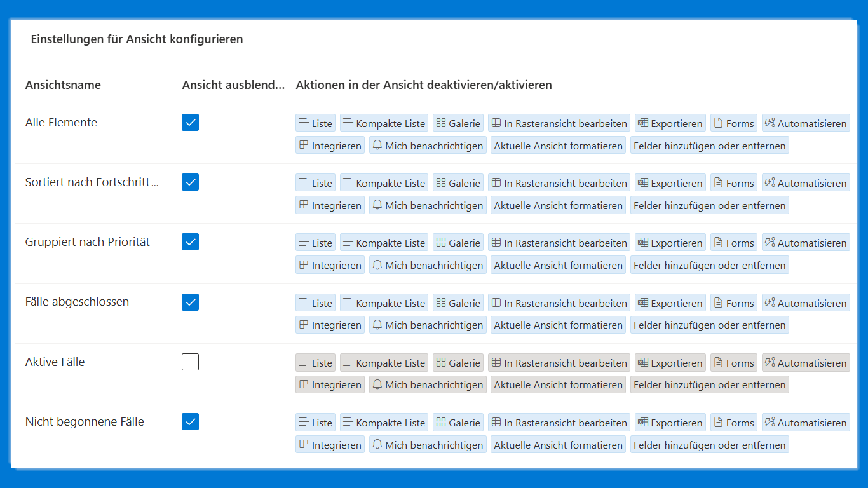The width and height of the screenshot is (868, 488).
Task: Toggle Exportieren action in Gruppiert nach Priorität row
Action: point(670,243)
